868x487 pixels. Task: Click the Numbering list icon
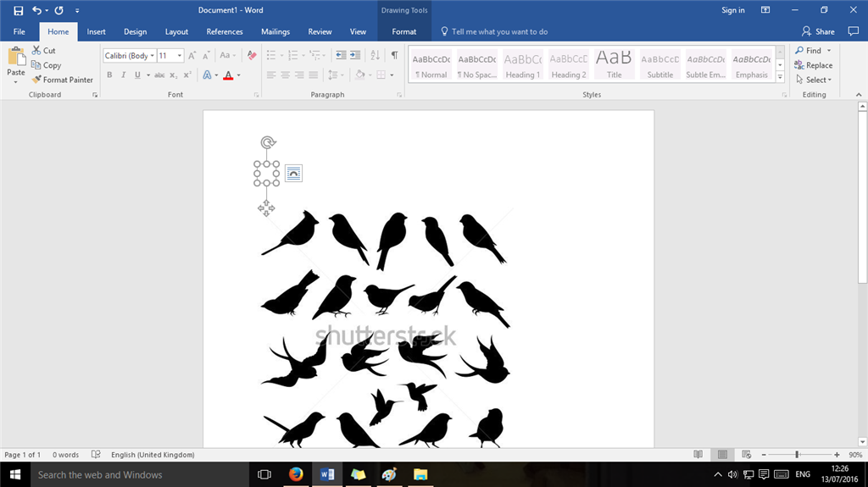click(292, 55)
